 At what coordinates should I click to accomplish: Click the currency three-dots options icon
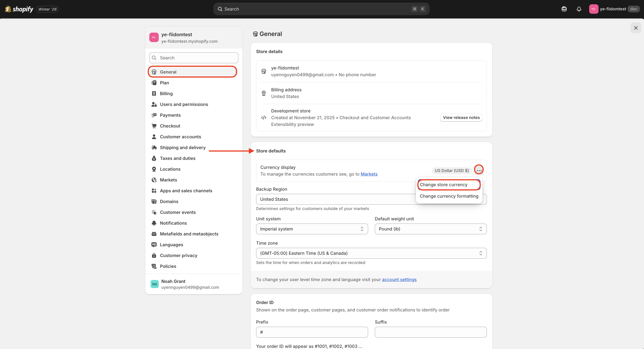479,170
